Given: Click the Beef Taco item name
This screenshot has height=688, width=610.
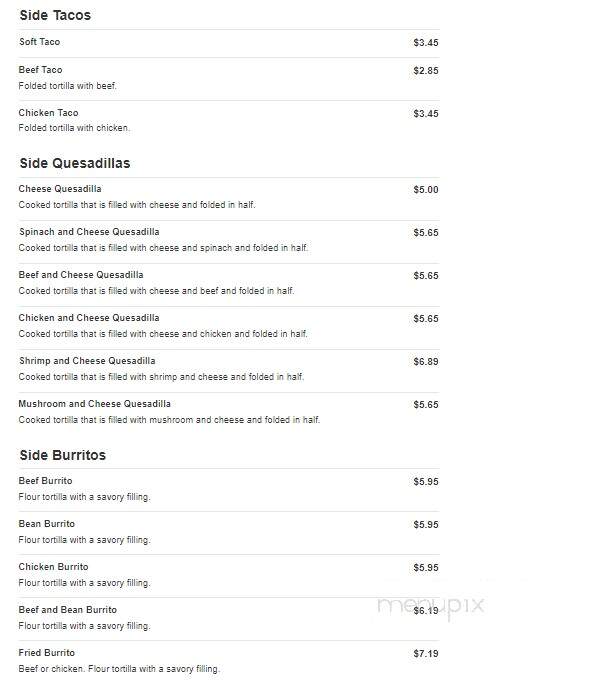Looking at the screenshot, I should (40, 70).
